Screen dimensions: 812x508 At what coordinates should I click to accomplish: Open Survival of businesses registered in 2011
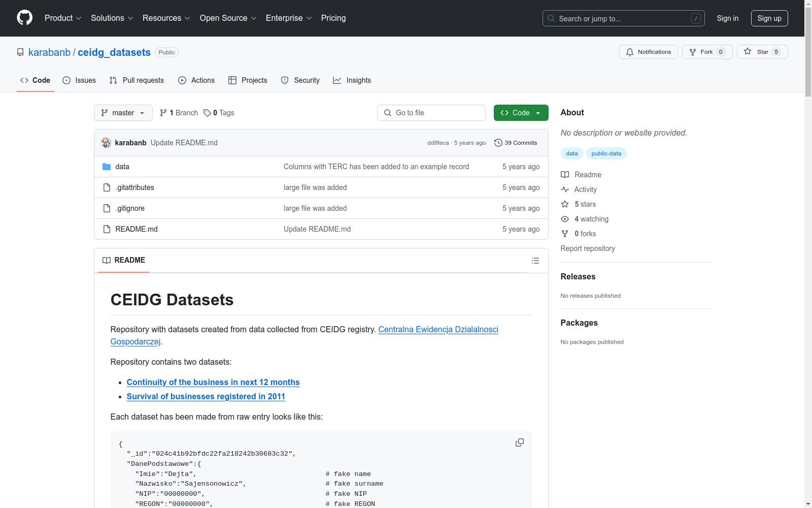point(206,396)
